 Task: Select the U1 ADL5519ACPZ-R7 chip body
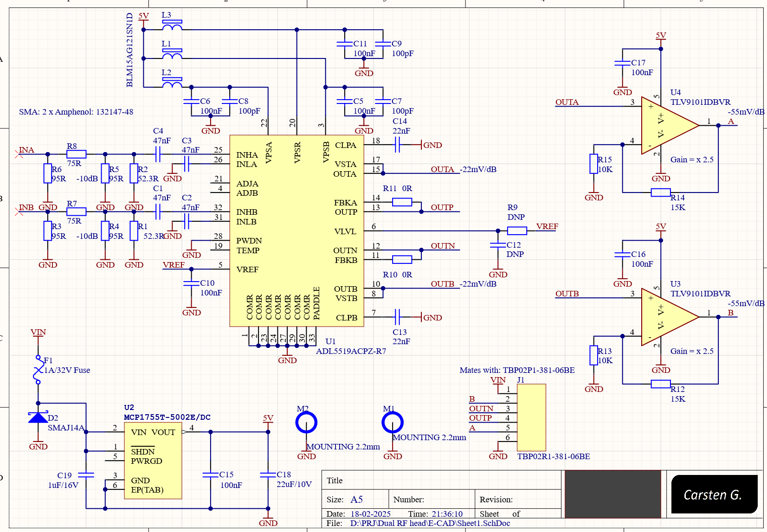[x=296, y=231]
